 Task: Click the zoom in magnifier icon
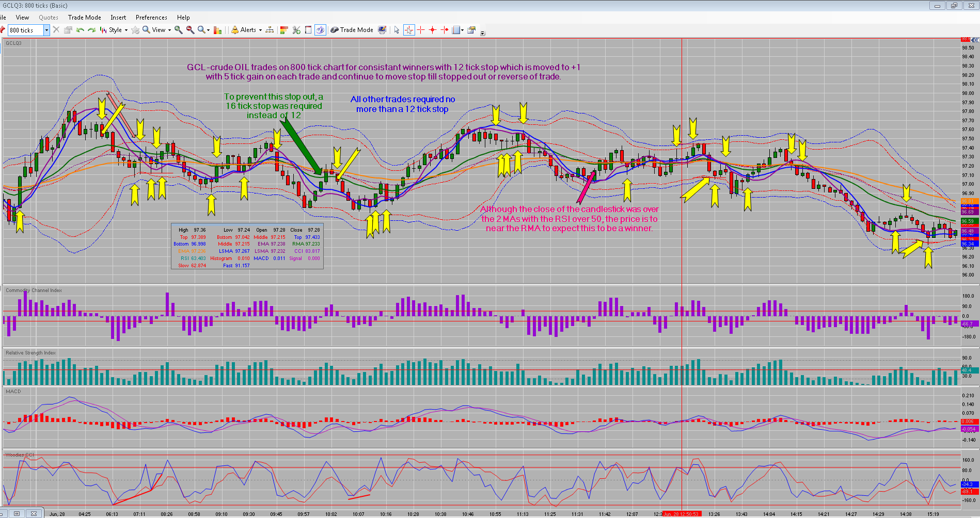tap(179, 30)
